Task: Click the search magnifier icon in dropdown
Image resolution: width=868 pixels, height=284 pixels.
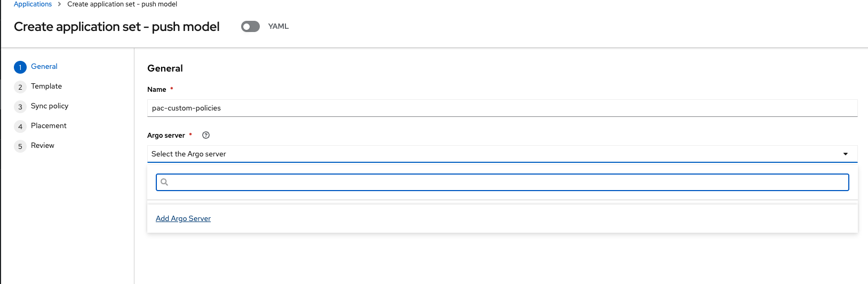Action: pos(164,182)
